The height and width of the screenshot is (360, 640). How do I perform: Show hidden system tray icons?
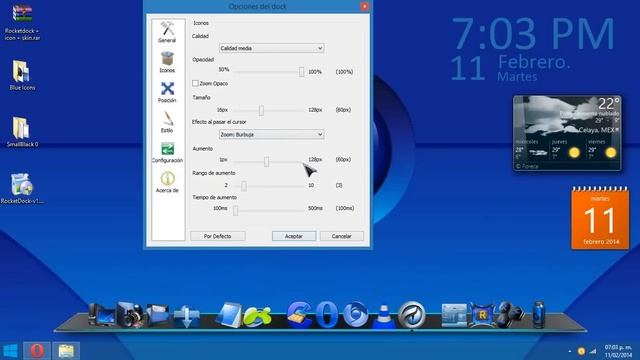(570, 351)
